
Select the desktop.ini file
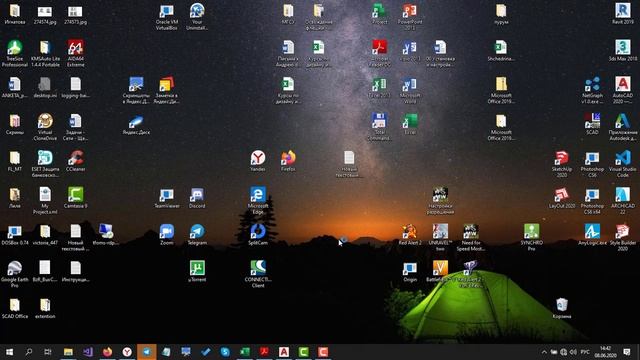(x=45, y=88)
